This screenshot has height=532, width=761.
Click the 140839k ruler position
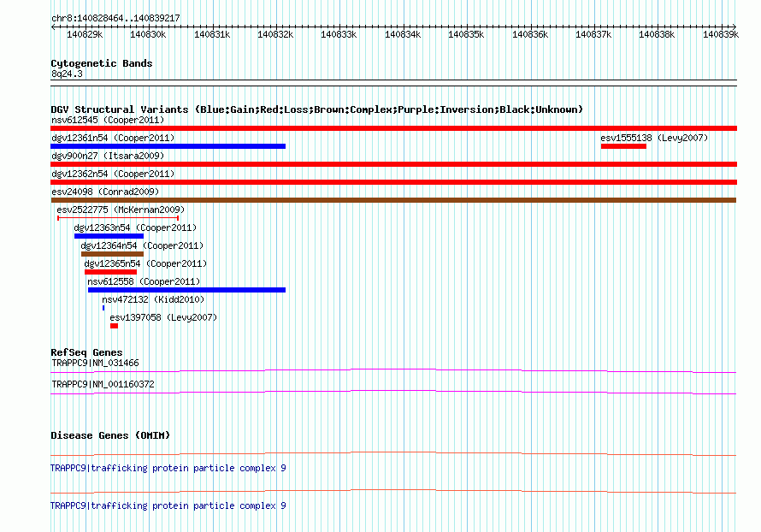pyautogui.click(x=721, y=34)
